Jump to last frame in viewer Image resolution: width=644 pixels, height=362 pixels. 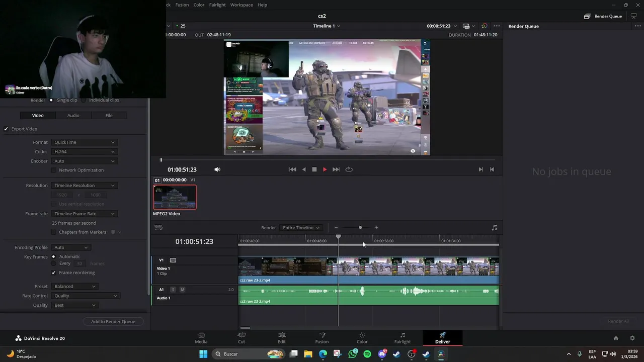click(x=336, y=169)
